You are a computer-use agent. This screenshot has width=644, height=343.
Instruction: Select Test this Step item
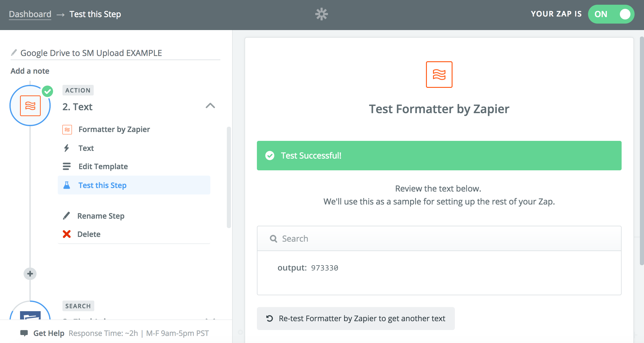pyautogui.click(x=102, y=185)
